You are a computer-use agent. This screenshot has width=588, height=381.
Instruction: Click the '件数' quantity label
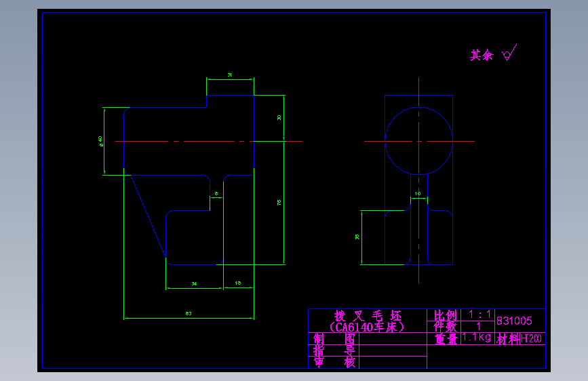coord(445,326)
